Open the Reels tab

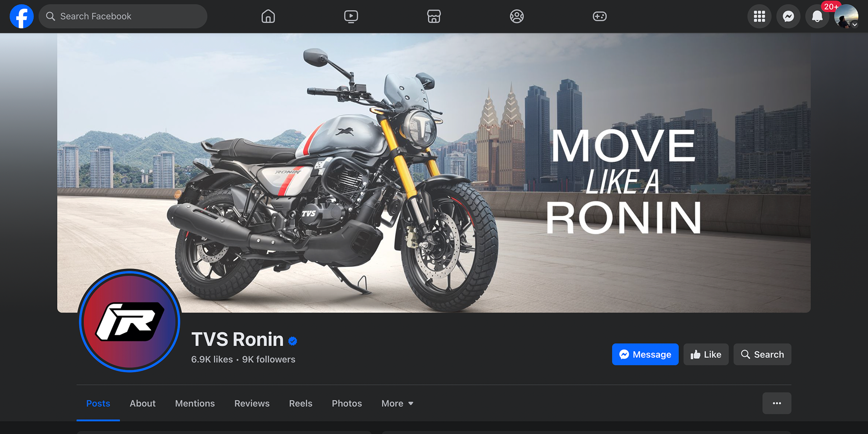pos(301,403)
